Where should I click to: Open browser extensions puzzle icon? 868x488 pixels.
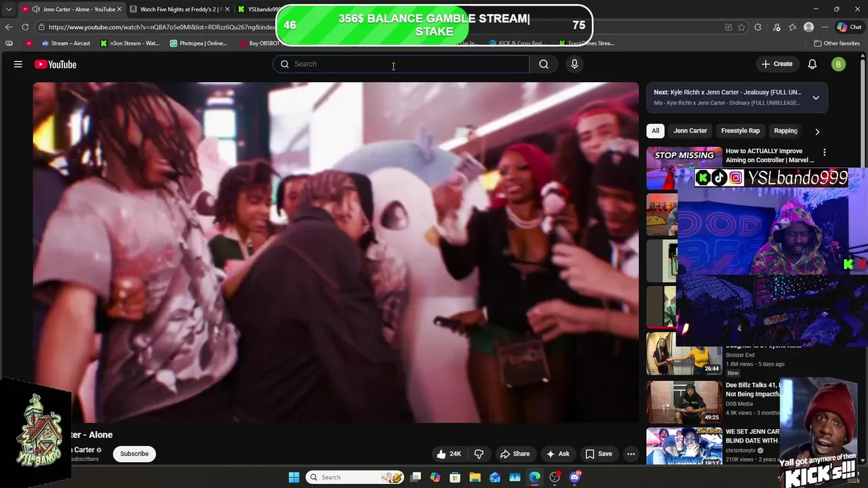[758, 27]
